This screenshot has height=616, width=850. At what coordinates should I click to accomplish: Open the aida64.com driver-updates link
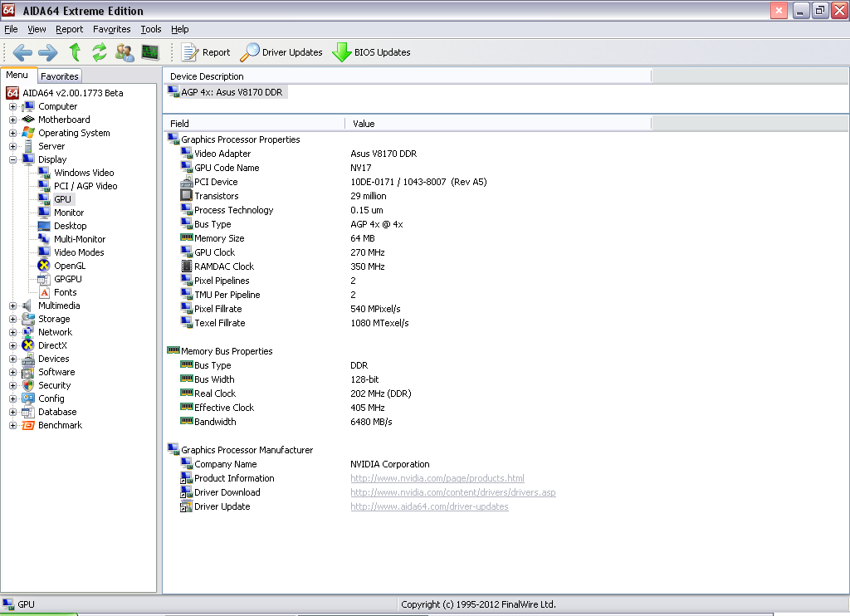[429, 506]
